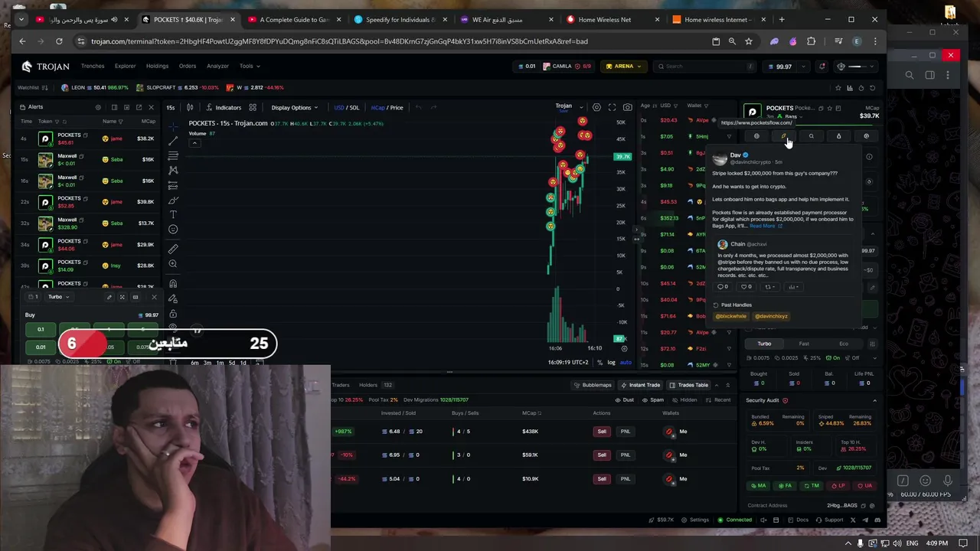Close the floating quick buy widget

point(154,297)
